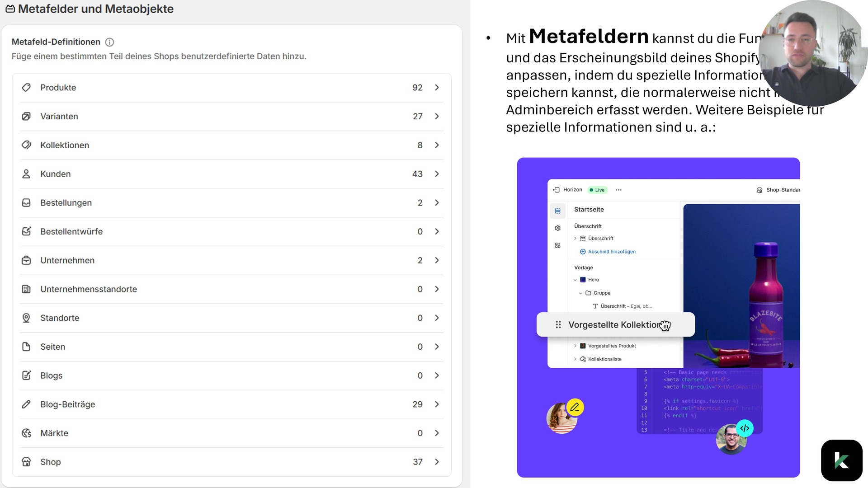Viewport: 868px width, 488px height.
Task: Expand the Überschrift header row
Action: coord(575,239)
